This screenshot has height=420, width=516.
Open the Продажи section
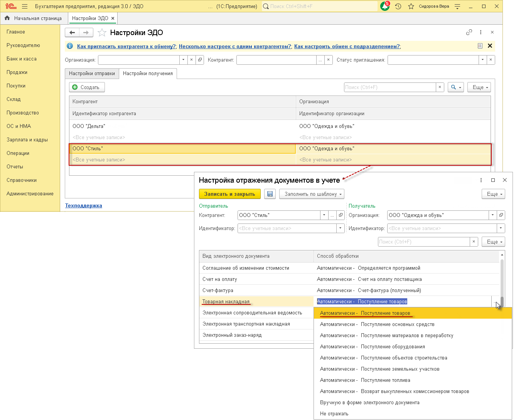click(x=17, y=72)
